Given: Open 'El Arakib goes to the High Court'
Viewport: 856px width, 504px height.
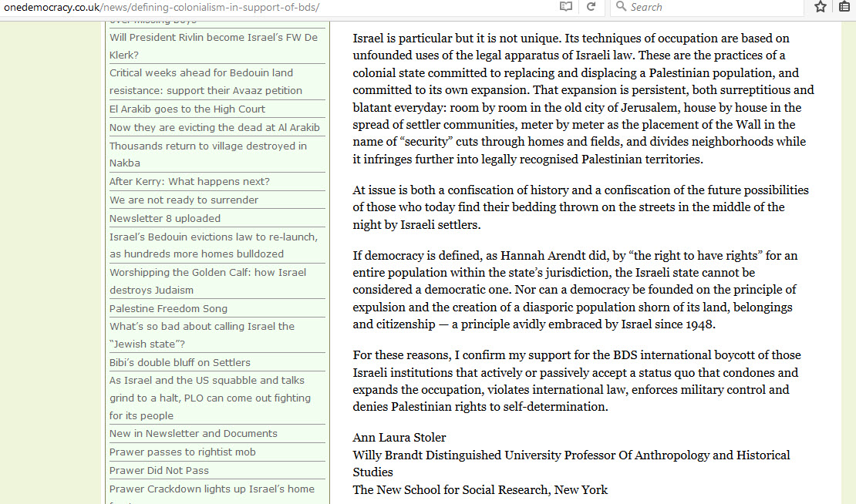Looking at the screenshot, I should (x=187, y=109).
